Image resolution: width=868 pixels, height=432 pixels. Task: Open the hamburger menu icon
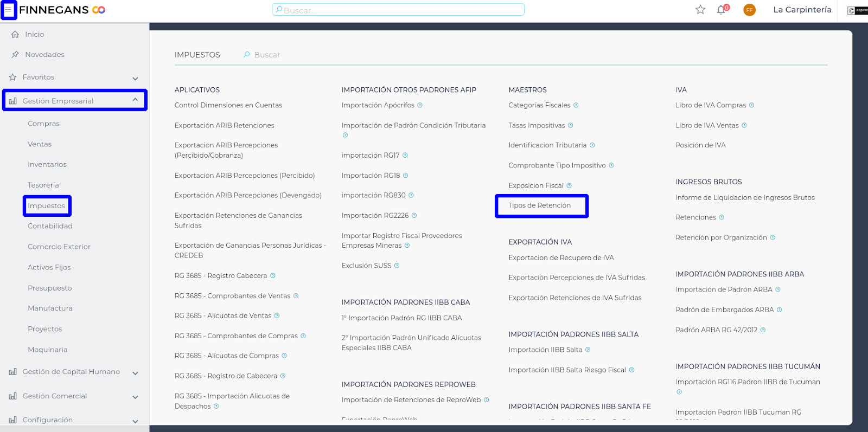pyautogui.click(x=8, y=10)
